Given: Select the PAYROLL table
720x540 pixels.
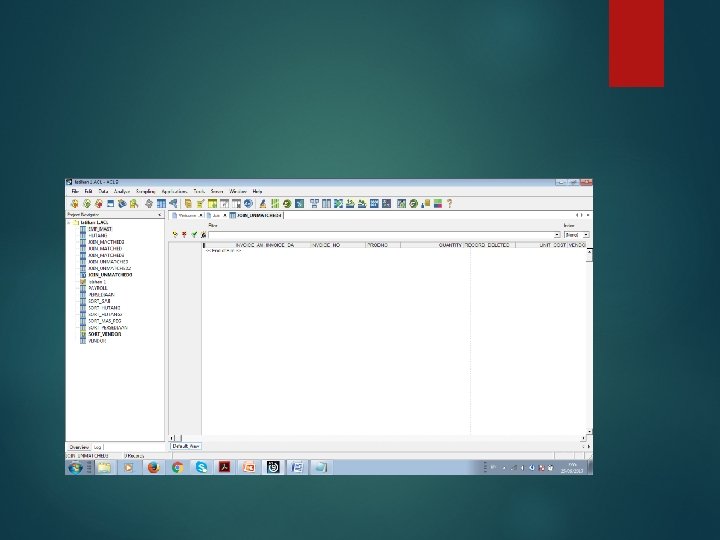Looking at the screenshot, I should coord(98,288).
